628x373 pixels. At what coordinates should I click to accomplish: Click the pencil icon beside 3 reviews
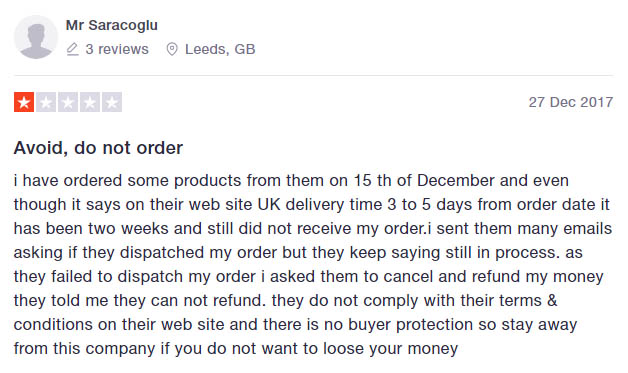(72, 49)
